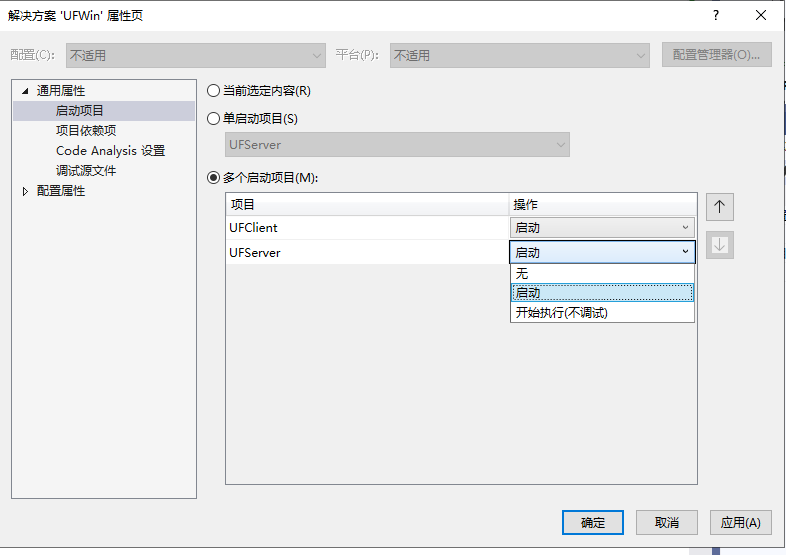Select the 多个启动项目 radio button
Image resolution: width=786 pixels, height=555 pixels.
214,178
